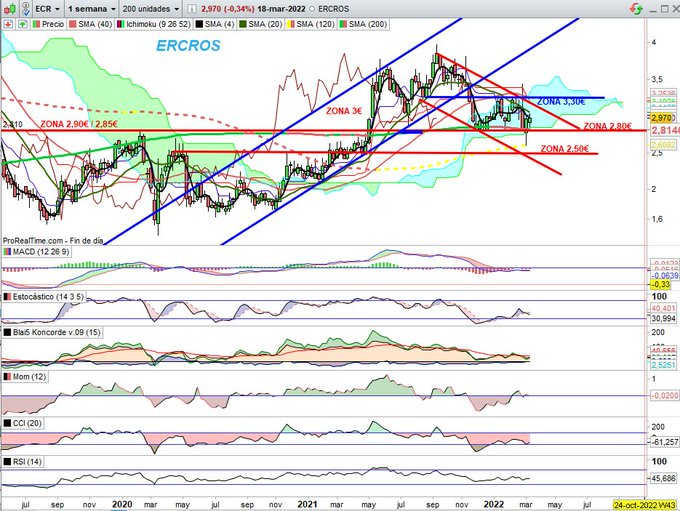Screen dimensions: 680x511
Task: Click the 'ZONA 3,30€' chart annotation
Action: click(x=561, y=102)
